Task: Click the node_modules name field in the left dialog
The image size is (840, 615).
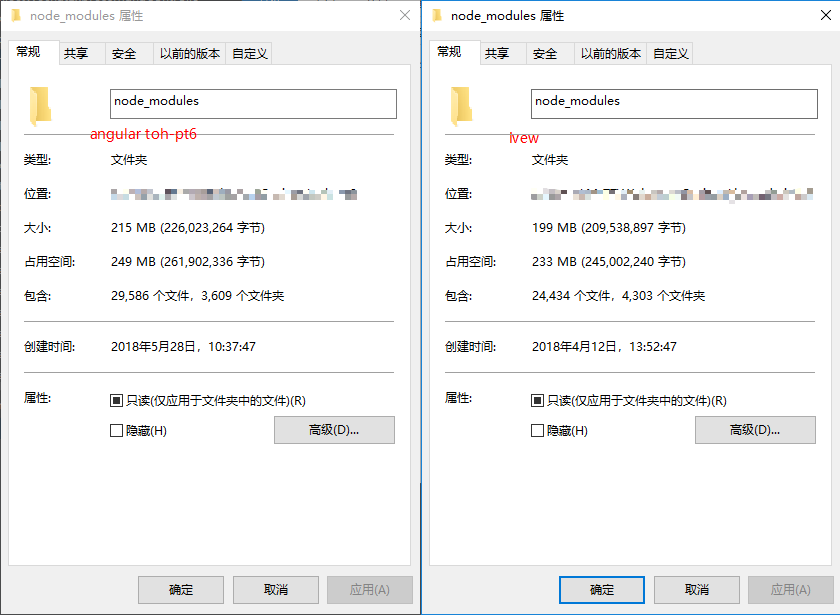Action: [252, 104]
